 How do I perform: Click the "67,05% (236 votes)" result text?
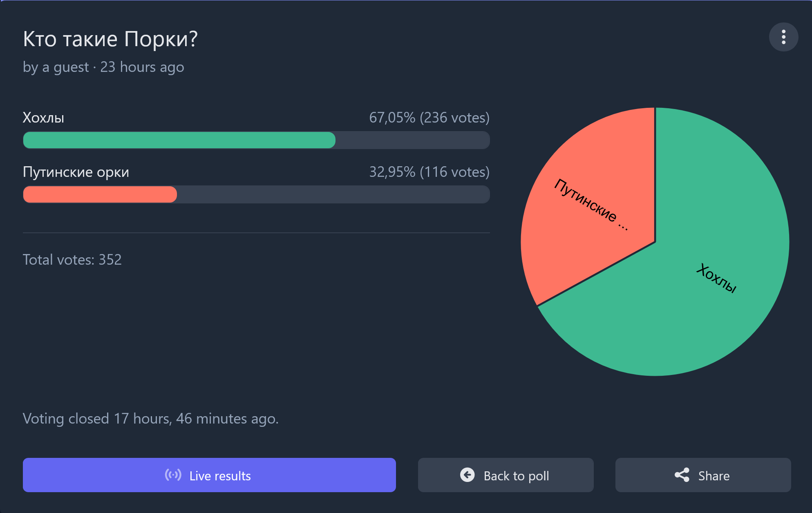[429, 118]
